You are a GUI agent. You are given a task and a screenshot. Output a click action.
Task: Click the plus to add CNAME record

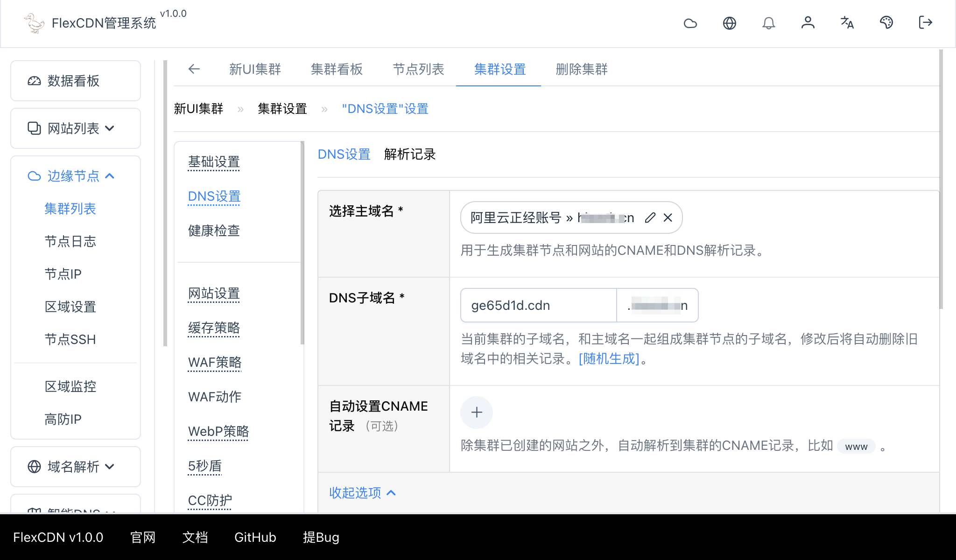click(476, 413)
